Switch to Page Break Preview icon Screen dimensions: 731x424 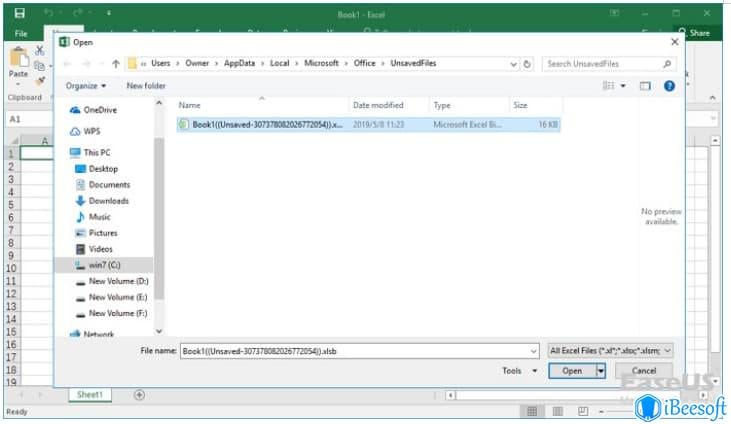pyautogui.click(x=583, y=411)
